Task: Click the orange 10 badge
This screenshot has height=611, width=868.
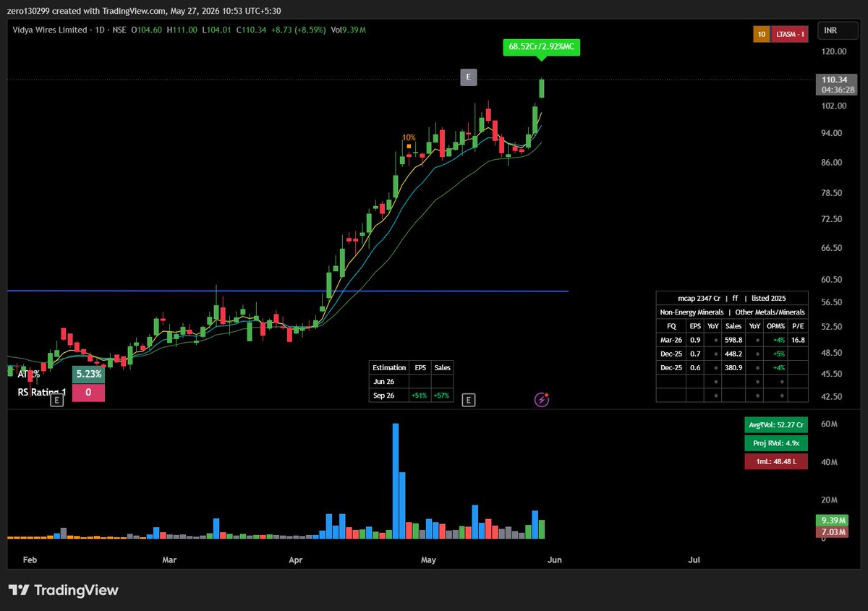Action: (x=761, y=34)
